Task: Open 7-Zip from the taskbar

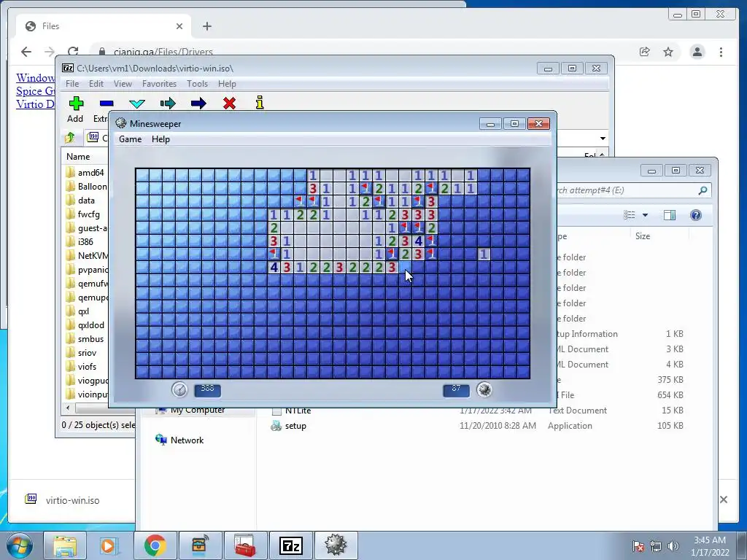Action: click(x=290, y=545)
